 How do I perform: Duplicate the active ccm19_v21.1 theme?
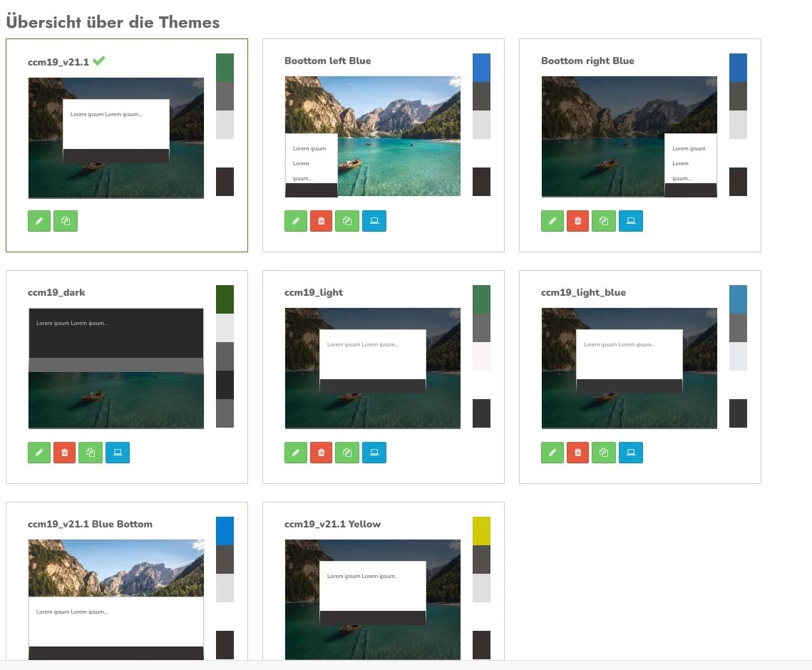[66, 221]
